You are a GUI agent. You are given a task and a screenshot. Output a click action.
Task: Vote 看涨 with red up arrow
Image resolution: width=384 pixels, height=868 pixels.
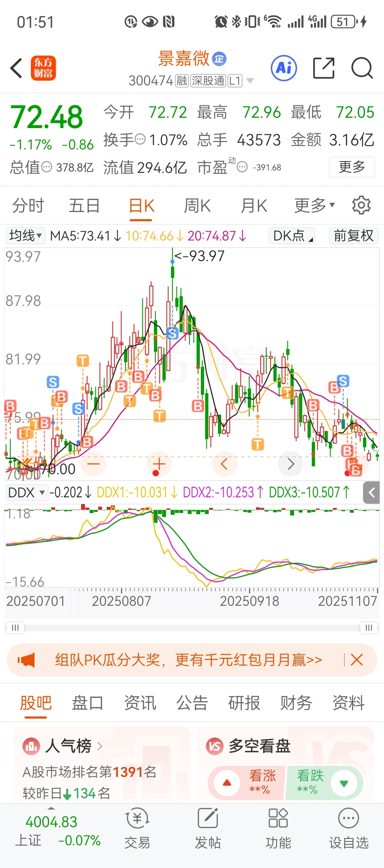click(x=227, y=783)
